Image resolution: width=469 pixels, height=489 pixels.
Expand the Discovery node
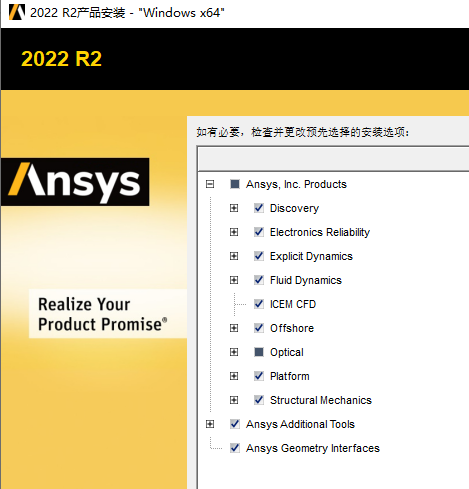(x=234, y=208)
